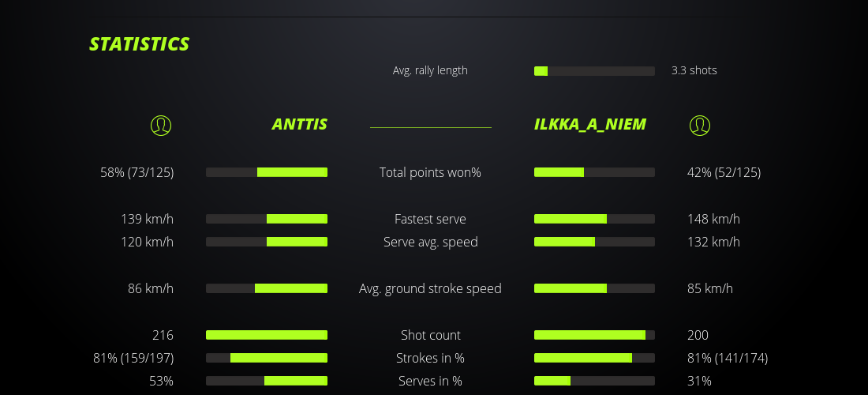This screenshot has width=868, height=395.
Task: Open the ANTTIS player name
Action: 299,124
